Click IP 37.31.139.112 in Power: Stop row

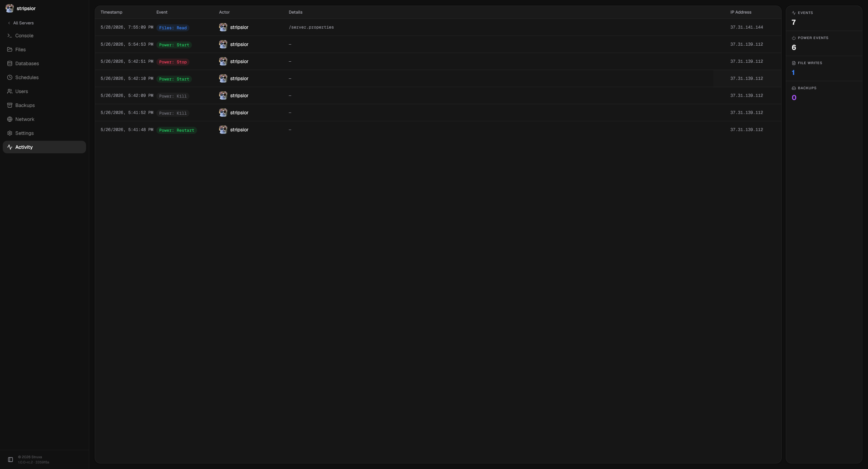coord(746,61)
